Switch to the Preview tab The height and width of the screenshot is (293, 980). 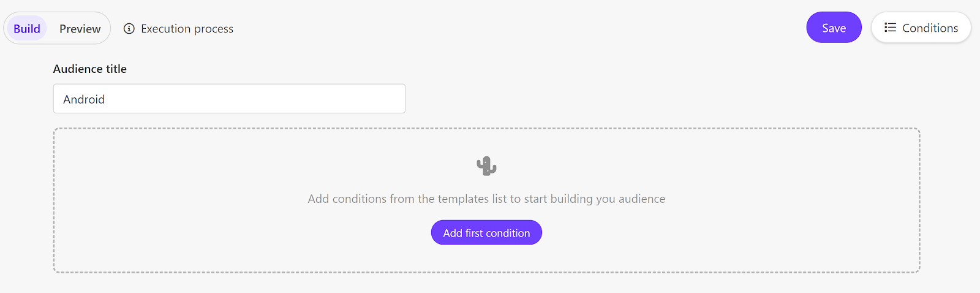(x=80, y=29)
